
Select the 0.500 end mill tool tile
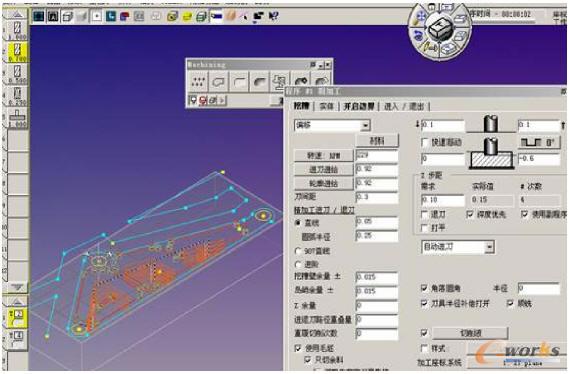tap(17, 74)
